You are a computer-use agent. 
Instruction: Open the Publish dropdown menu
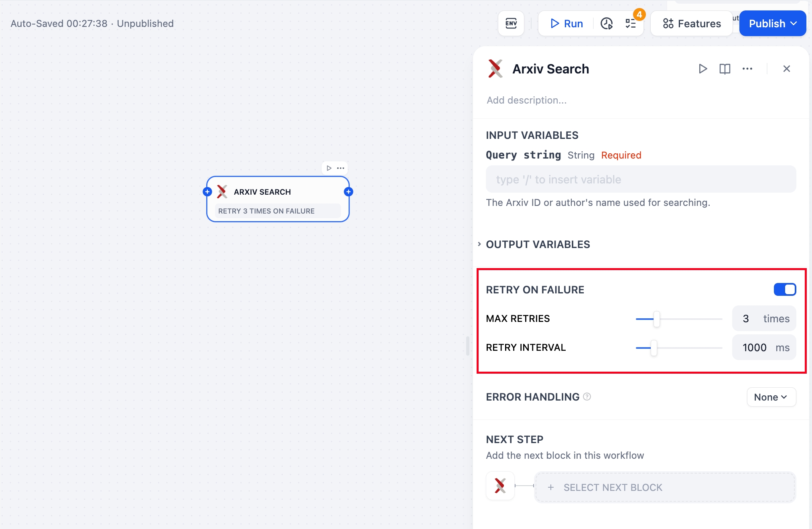pos(772,24)
